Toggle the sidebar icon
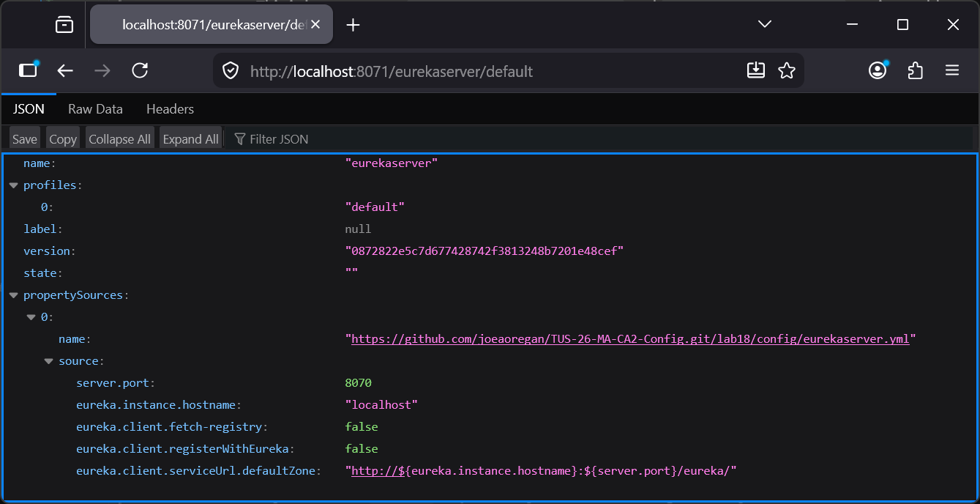The width and height of the screenshot is (980, 504). 28,70
